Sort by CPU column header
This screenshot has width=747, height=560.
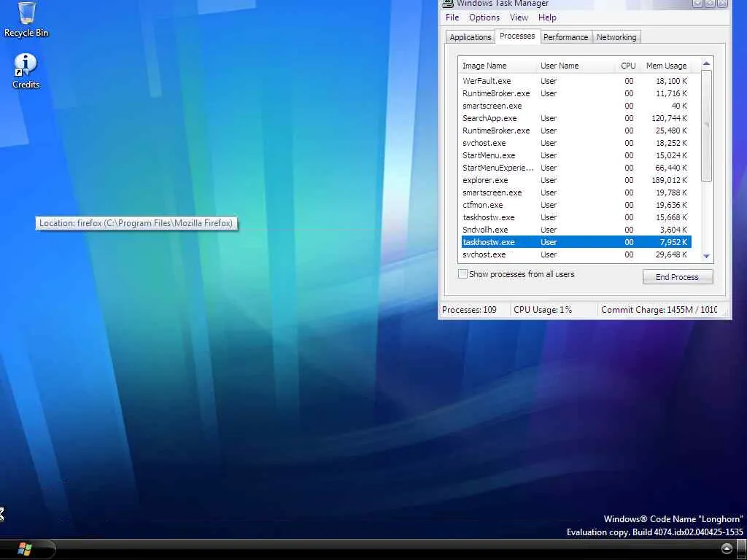627,66
